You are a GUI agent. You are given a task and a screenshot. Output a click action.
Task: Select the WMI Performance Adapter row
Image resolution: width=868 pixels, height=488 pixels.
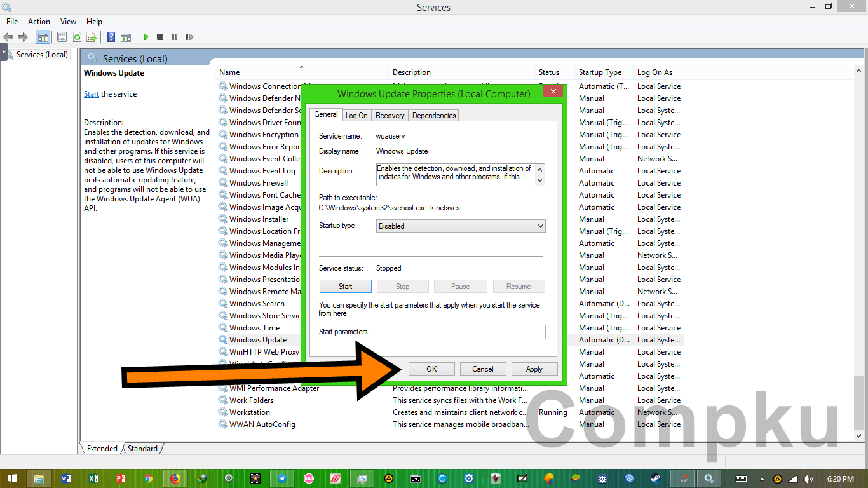[x=451, y=388]
